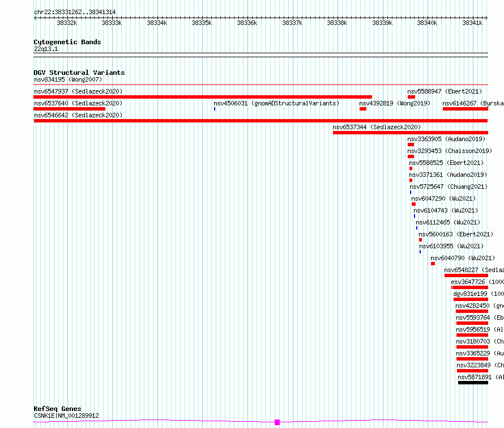Open nsv5588947 (Ebert2021) variant label

tap(445, 91)
